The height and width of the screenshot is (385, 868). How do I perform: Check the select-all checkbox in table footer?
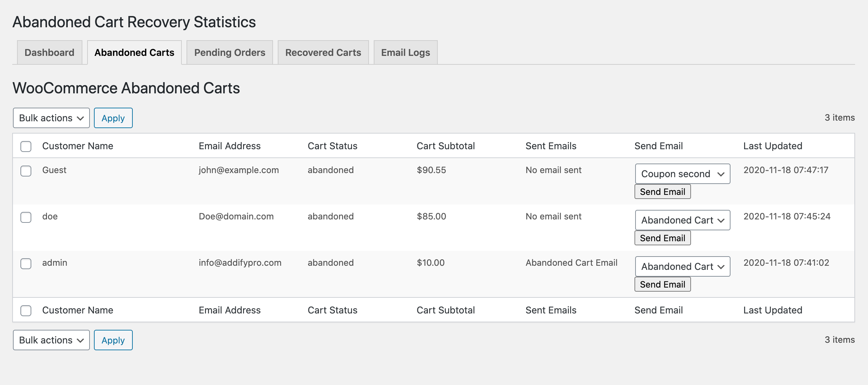(26, 310)
